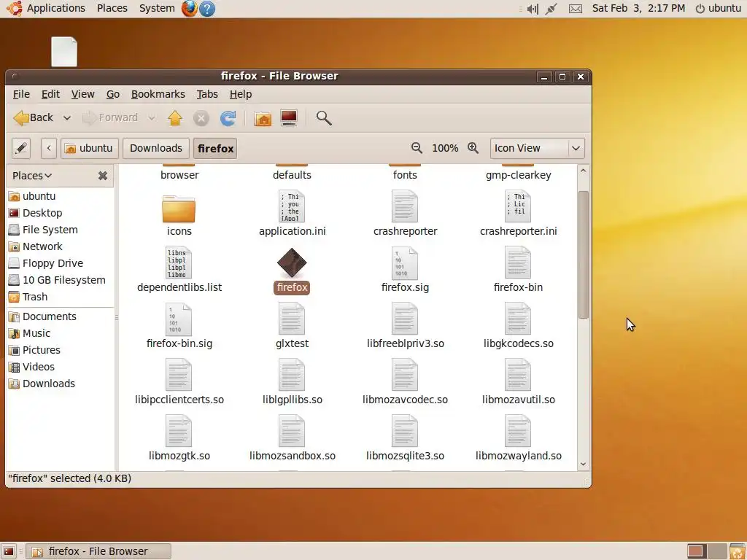The image size is (747, 560).
Task: Click the Search magnifier icon
Action: point(324,117)
